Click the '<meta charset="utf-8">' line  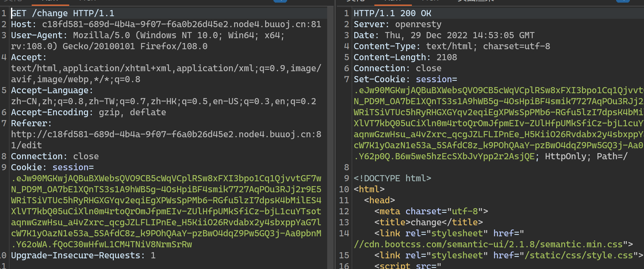pos(431,211)
